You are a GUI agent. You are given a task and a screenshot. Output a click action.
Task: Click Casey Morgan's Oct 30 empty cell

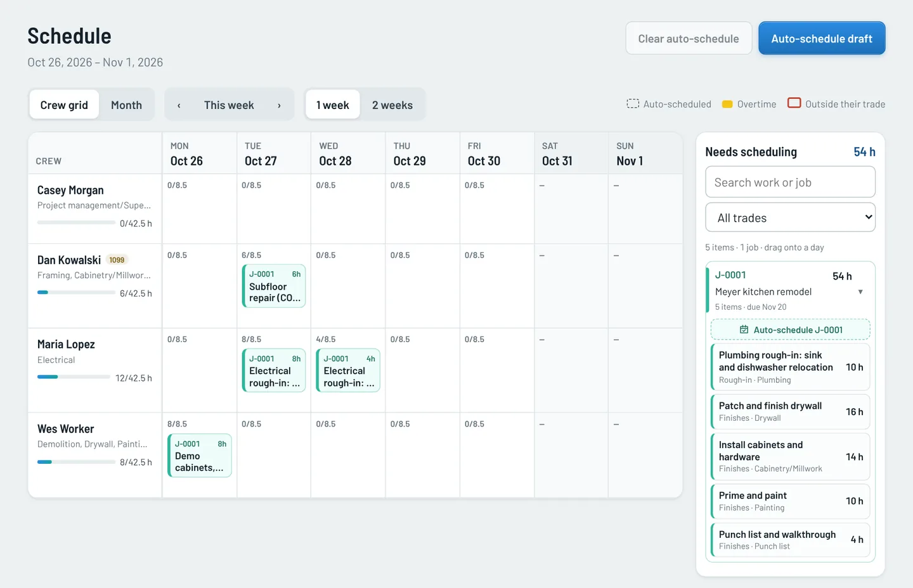tap(496, 209)
